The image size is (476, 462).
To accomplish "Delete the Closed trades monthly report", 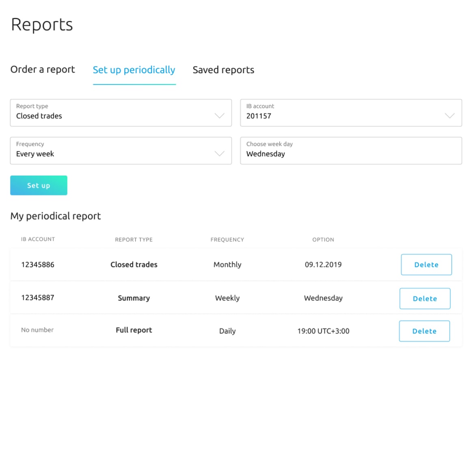I will pos(426,265).
